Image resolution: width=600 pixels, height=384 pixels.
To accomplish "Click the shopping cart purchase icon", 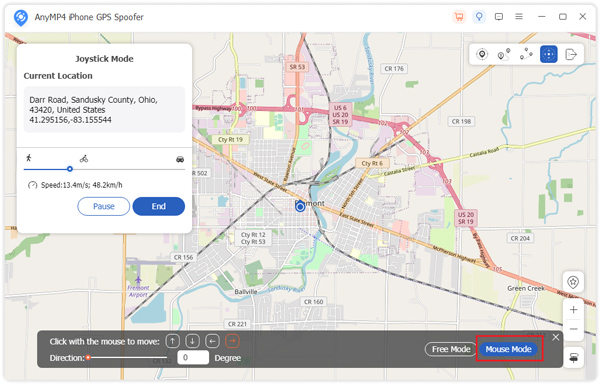I will click(x=459, y=16).
